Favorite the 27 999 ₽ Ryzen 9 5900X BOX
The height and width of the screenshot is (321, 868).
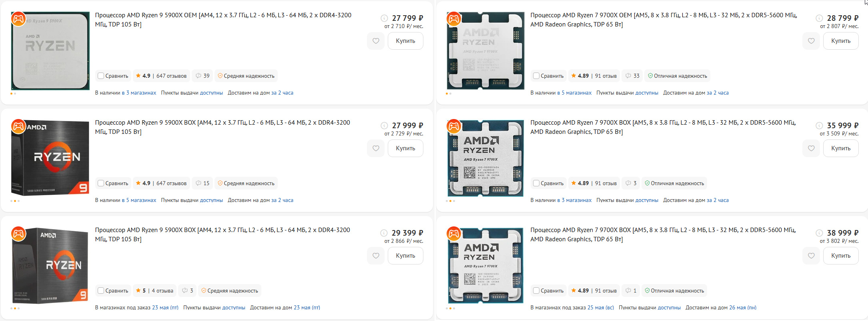pyautogui.click(x=376, y=148)
